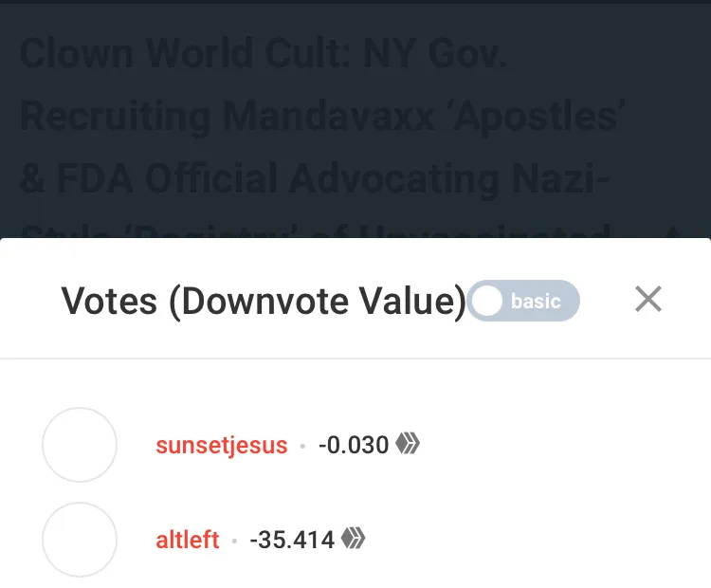This screenshot has width=711, height=588.
Task: Click the dot separator after altleft
Action: point(234,541)
